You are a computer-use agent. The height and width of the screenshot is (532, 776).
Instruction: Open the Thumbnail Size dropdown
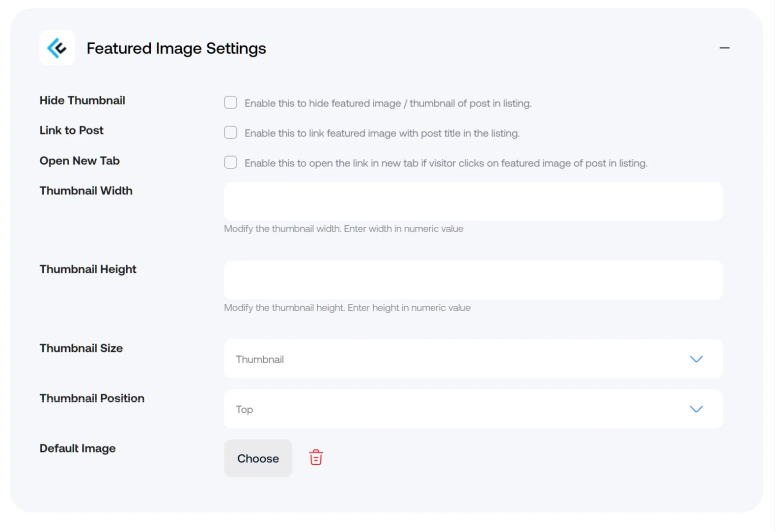473,359
